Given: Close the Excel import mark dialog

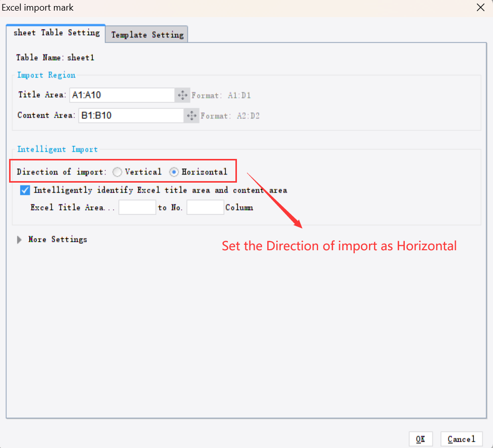Looking at the screenshot, I should point(480,8).
